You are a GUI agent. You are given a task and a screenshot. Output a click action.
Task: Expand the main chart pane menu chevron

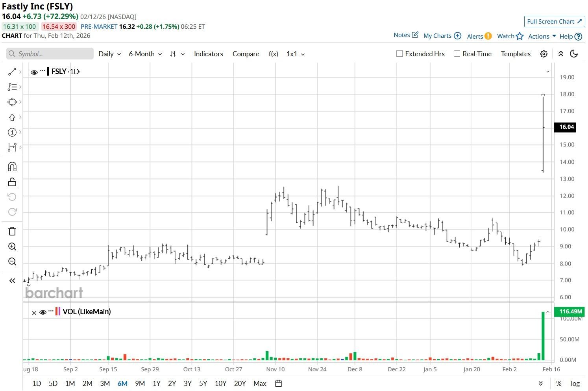tap(547, 72)
